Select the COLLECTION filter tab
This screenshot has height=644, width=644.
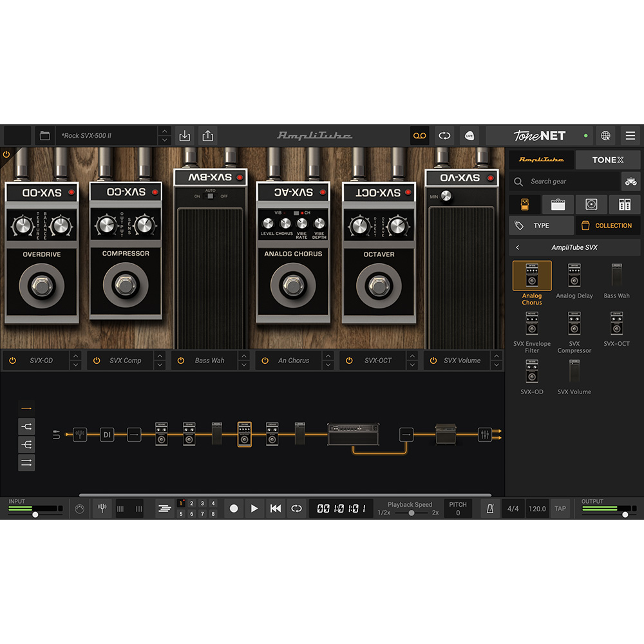pyautogui.click(x=608, y=225)
